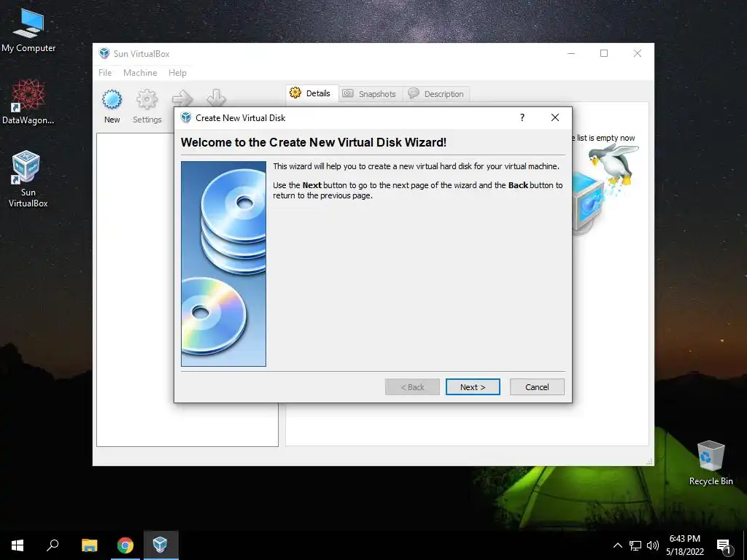Click the VirtualBox cube icon in main title bar
This screenshot has height=560, width=747.
pos(104,53)
